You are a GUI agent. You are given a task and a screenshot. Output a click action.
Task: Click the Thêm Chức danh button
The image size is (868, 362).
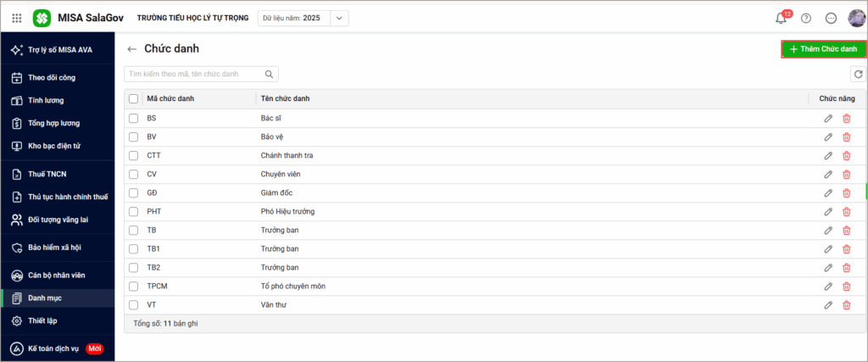[x=823, y=49]
